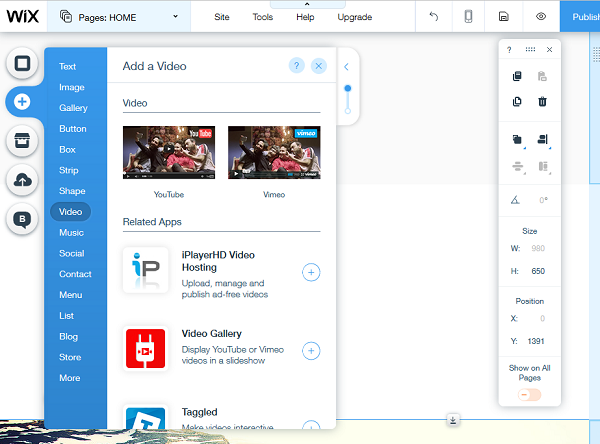
Task: Select Shape in the Add menu
Action: 72,191
